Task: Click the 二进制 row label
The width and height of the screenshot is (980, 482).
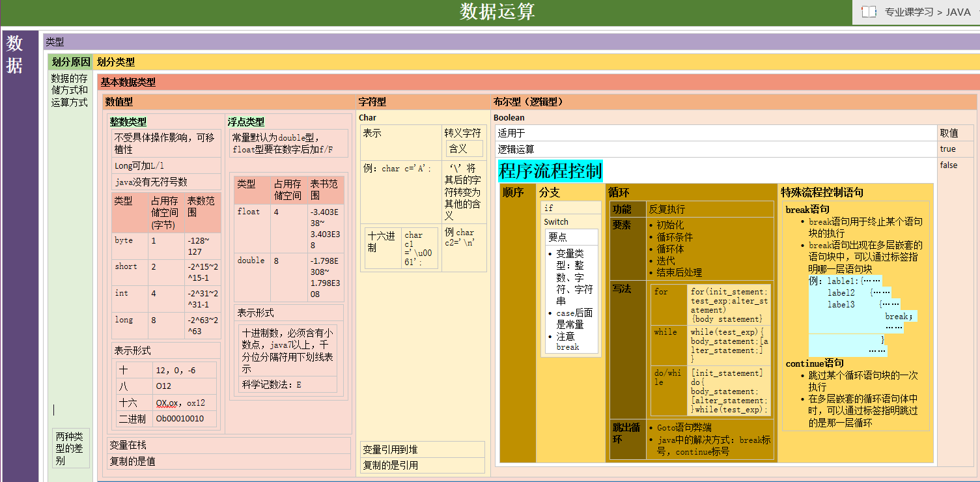Action: pyautogui.click(x=134, y=419)
